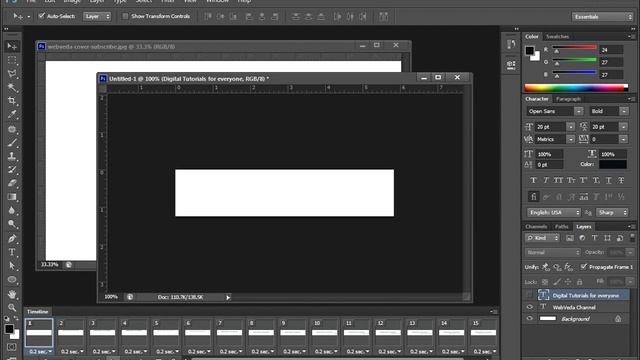Click the red R slider in Color panel
Viewport: 640px width, 360px height.
click(574, 49)
